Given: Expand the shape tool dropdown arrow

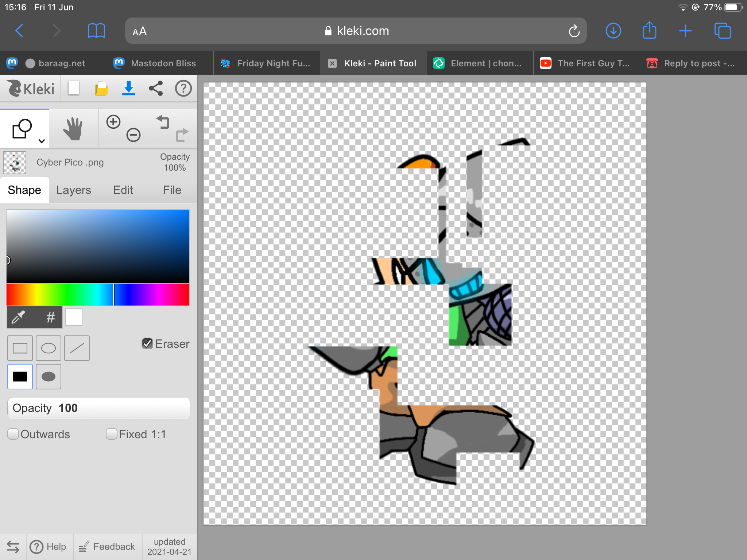Looking at the screenshot, I should pyautogui.click(x=42, y=141).
